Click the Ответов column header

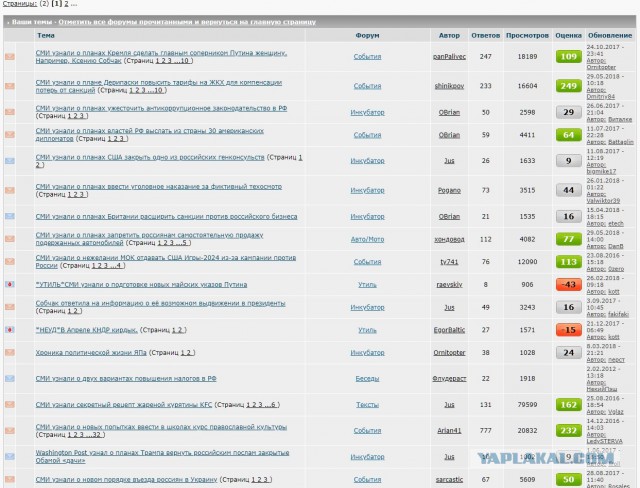(x=485, y=35)
